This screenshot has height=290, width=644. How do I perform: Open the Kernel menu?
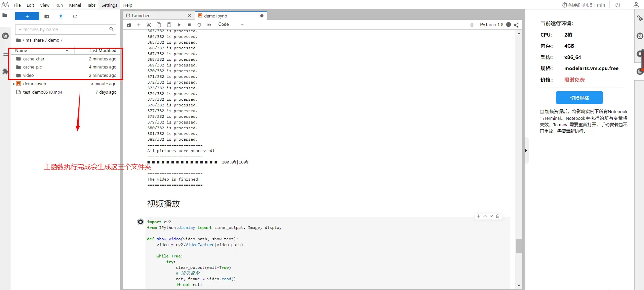[x=75, y=5]
